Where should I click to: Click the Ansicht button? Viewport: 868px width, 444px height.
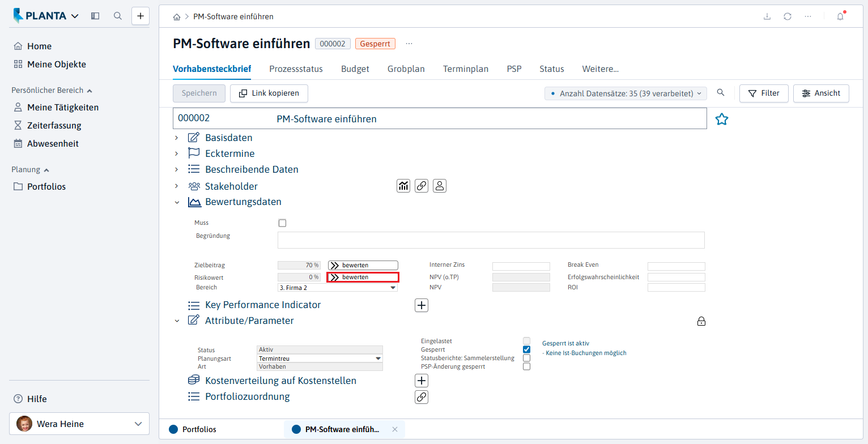(x=822, y=93)
